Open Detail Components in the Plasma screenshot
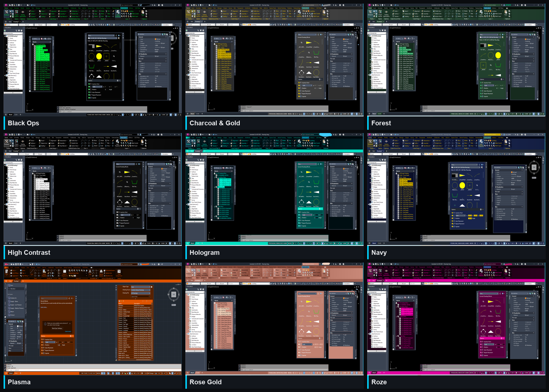The height and width of the screenshot is (392, 549). (x=119, y=273)
